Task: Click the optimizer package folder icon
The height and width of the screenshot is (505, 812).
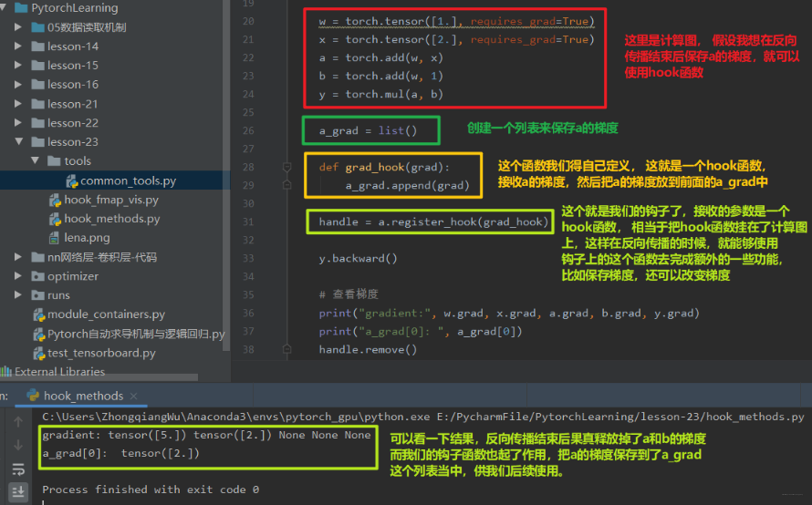Action: (x=37, y=276)
